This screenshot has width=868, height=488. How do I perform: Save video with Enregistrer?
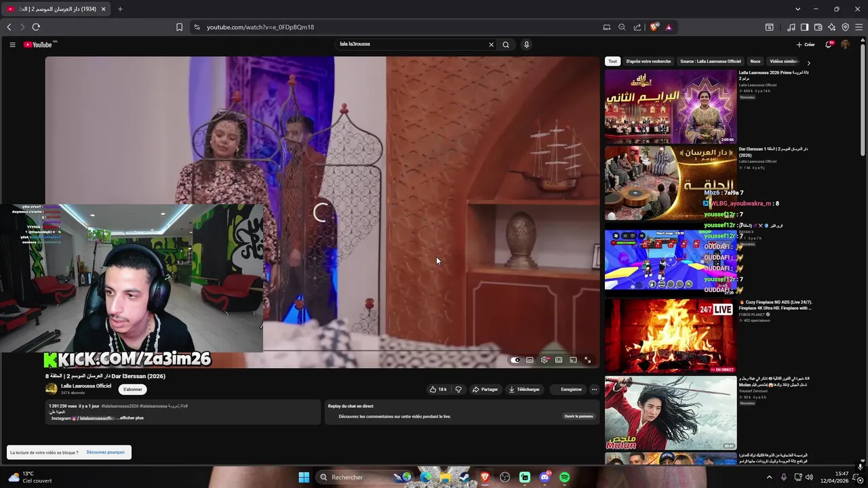click(568, 389)
